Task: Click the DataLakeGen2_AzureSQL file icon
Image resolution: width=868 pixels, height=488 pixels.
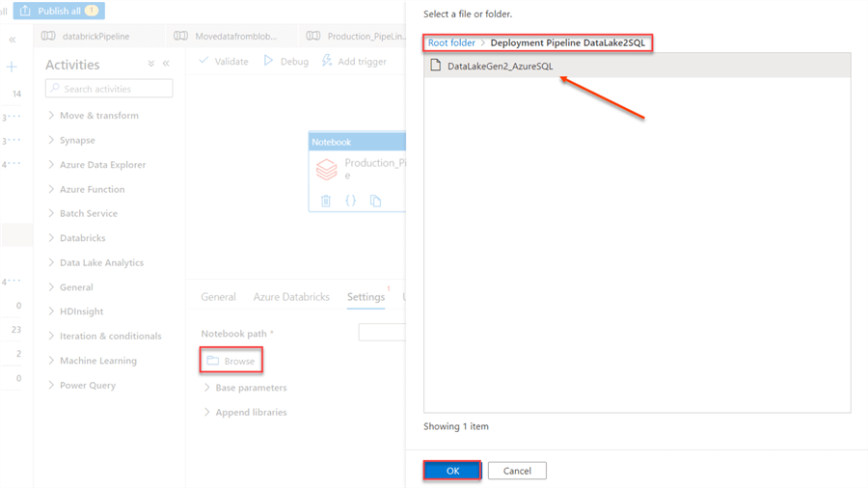Action: (x=436, y=66)
